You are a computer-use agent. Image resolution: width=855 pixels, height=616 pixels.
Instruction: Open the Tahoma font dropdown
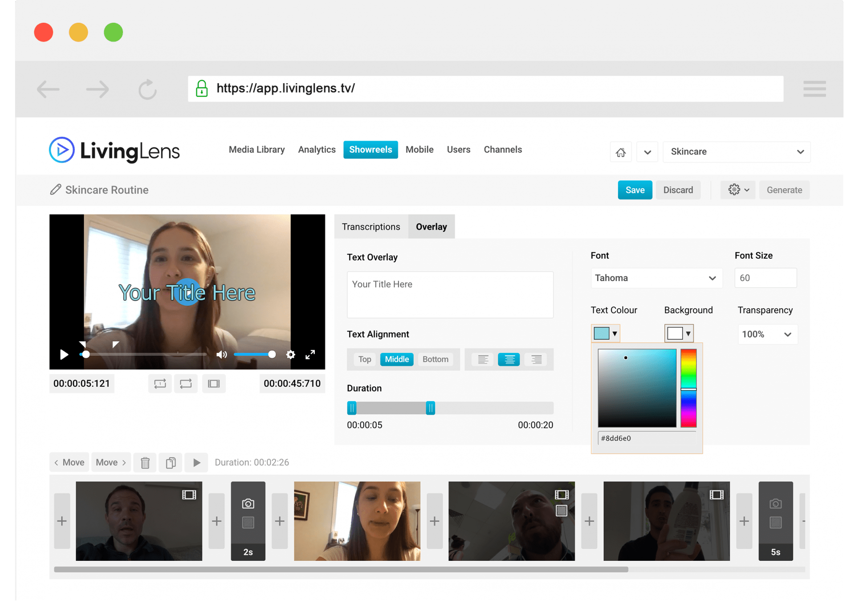(x=656, y=278)
